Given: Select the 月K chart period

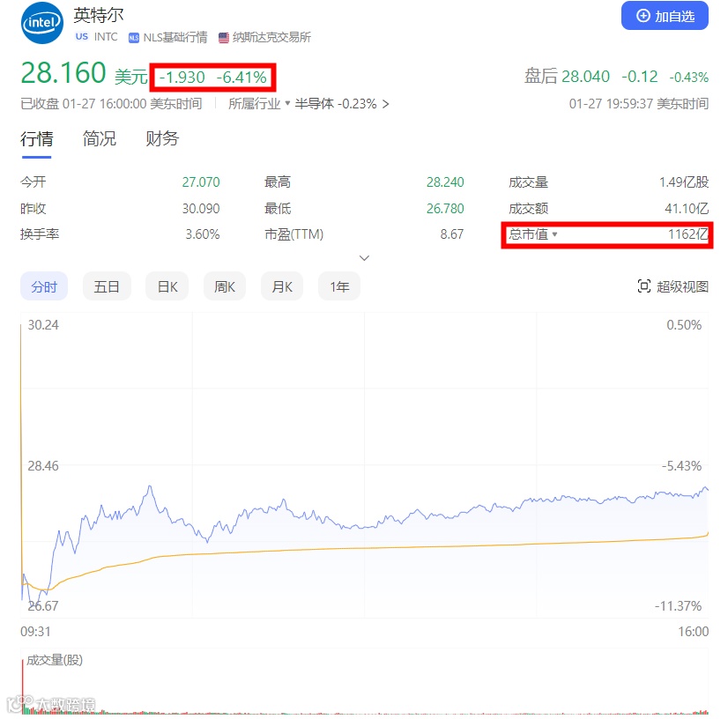Looking at the screenshot, I should tap(282, 286).
